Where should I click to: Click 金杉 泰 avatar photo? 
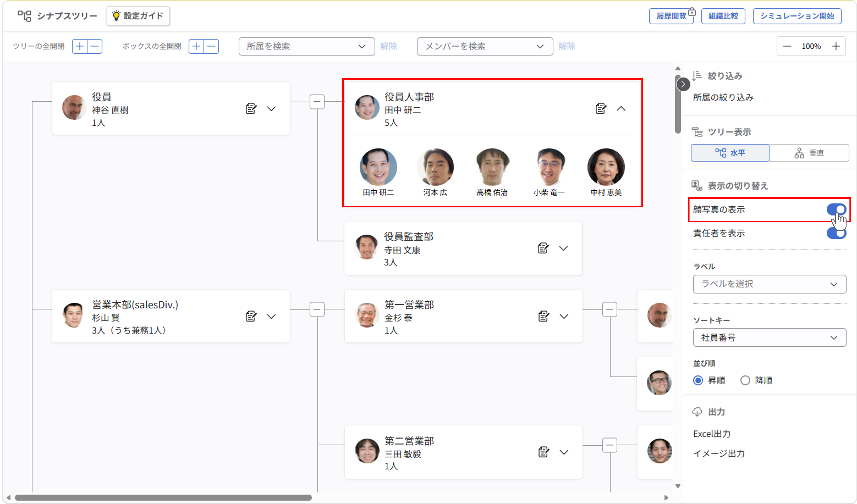tap(367, 315)
